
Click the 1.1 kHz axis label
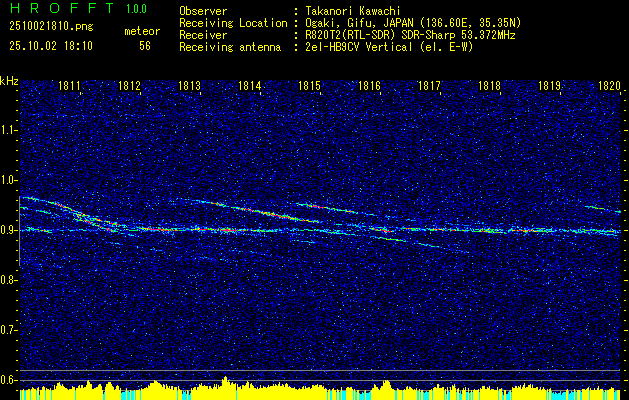9,130
